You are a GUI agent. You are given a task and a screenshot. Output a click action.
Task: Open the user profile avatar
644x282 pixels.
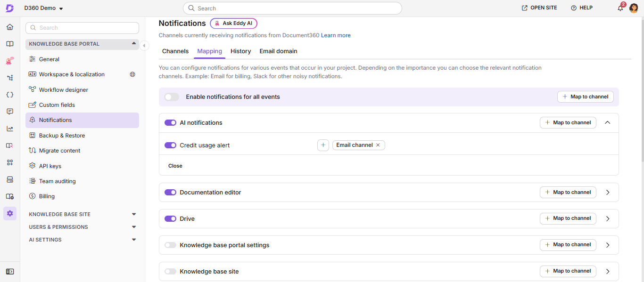634,8
